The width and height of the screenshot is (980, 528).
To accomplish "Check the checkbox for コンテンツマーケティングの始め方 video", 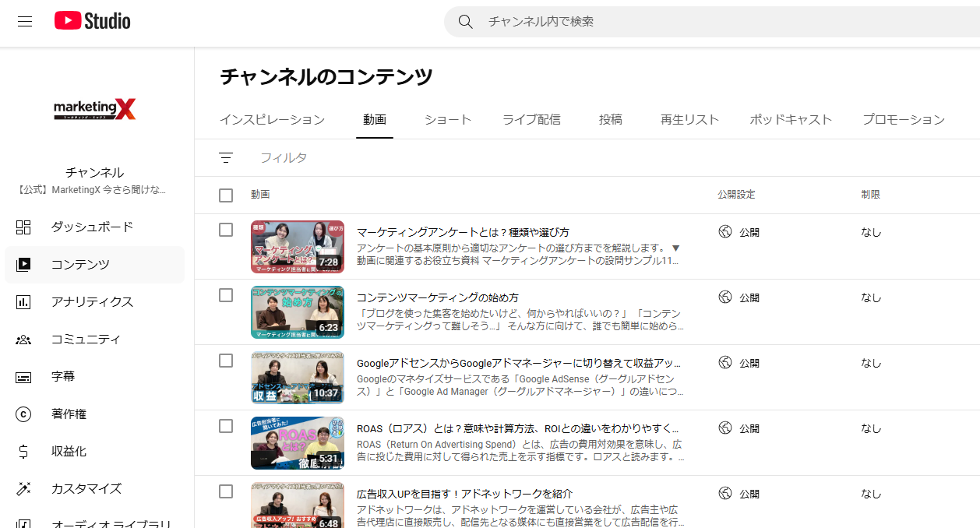I will tap(226, 297).
